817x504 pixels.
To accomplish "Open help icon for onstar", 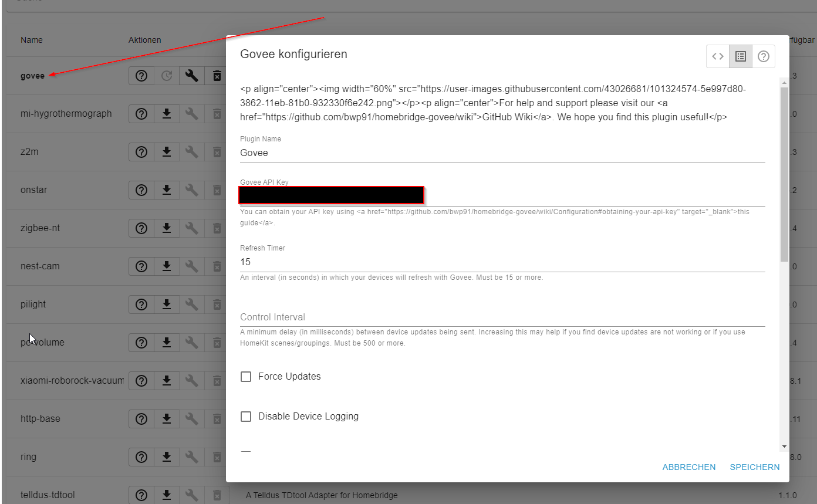I will pos(141,190).
